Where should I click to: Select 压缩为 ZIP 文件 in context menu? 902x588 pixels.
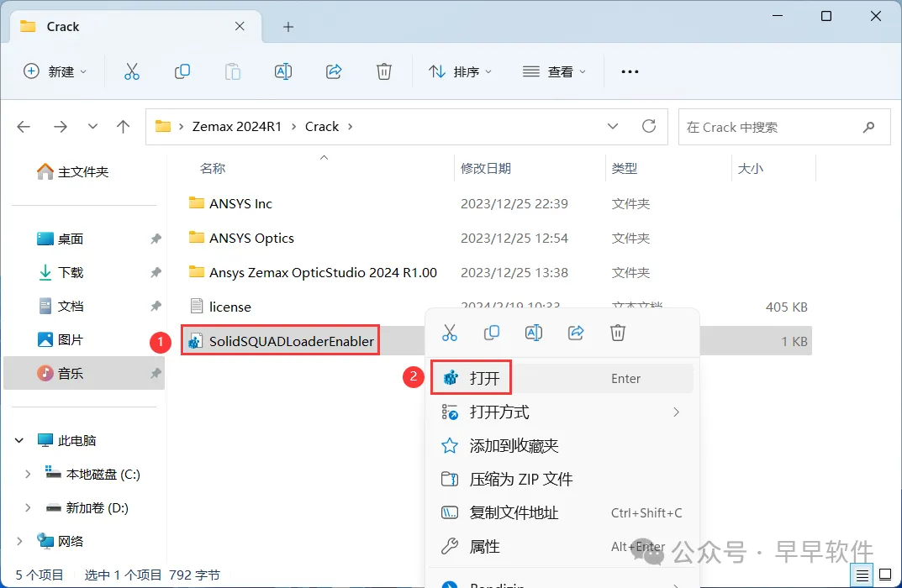click(562, 480)
